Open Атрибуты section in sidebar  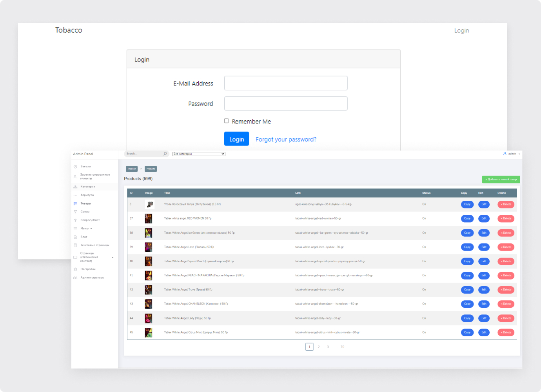click(87, 195)
